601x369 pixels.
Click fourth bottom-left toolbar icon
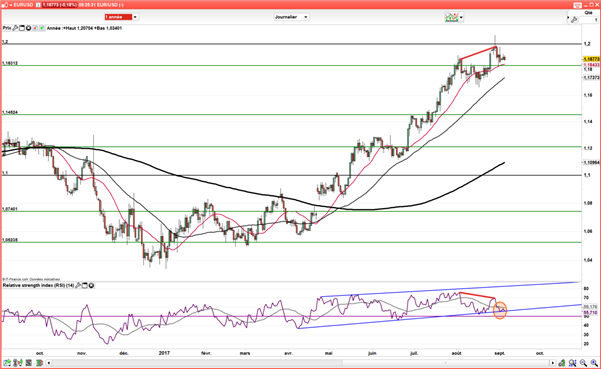click(39, 362)
